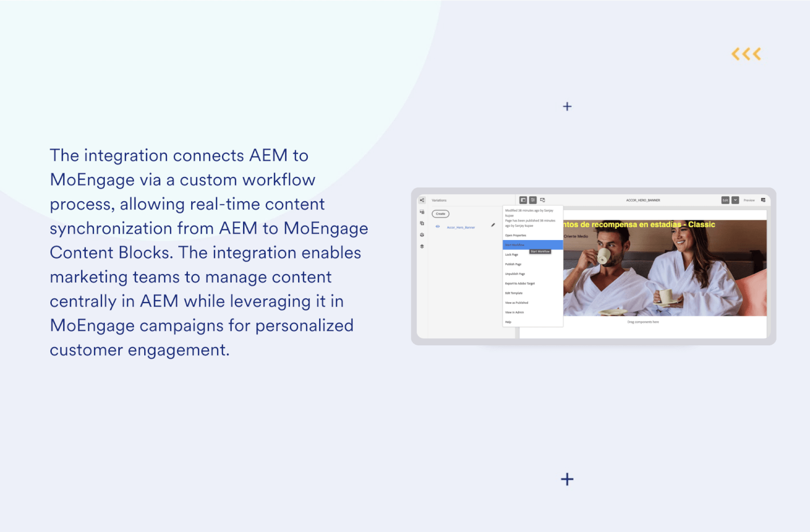The height and width of the screenshot is (532, 810).
Task: Open Preview mode
Action: click(x=750, y=200)
